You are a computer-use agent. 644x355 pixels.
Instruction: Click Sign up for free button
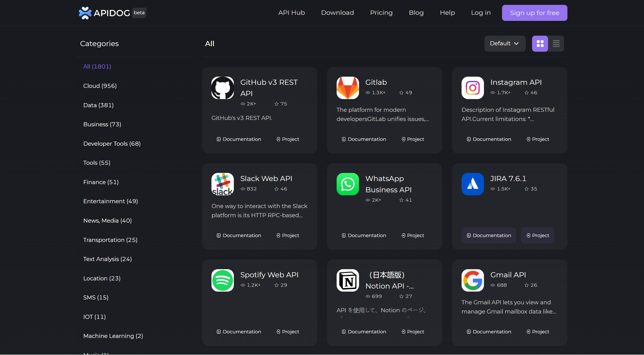pyautogui.click(x=534, y=13)
